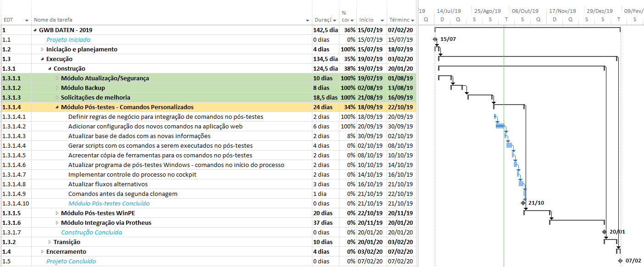The image size is (644, 267).
Task: Select the Projeto Iniciado milestone task
Action: click(x=68, y=40)
